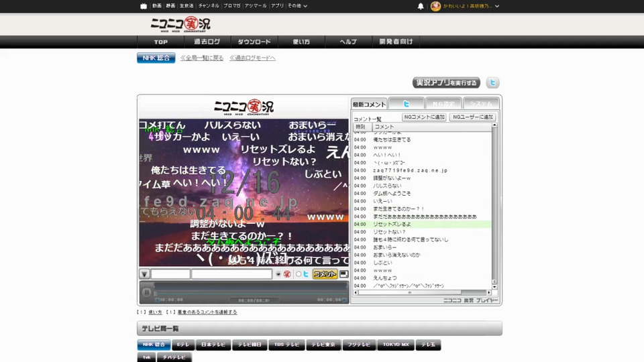
Task: Click the comment text input field
Action: pos(231,274)
